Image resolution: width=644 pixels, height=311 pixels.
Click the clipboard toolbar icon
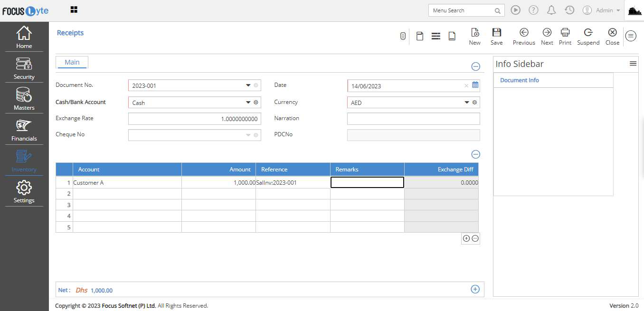tap(420, 36)
